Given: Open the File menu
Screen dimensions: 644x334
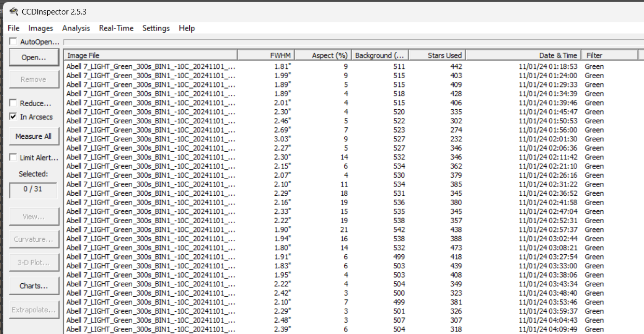Looking at the screenshot, I should pos(13,28).
